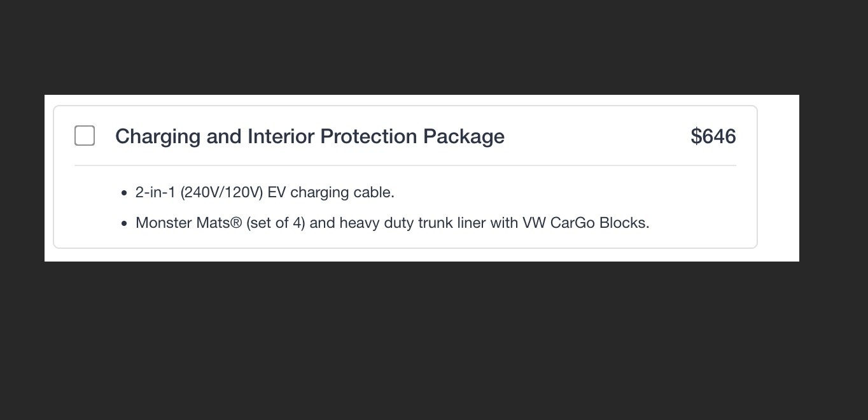
Task: Click the "(set of 4)" text
Action: (276, 223)
